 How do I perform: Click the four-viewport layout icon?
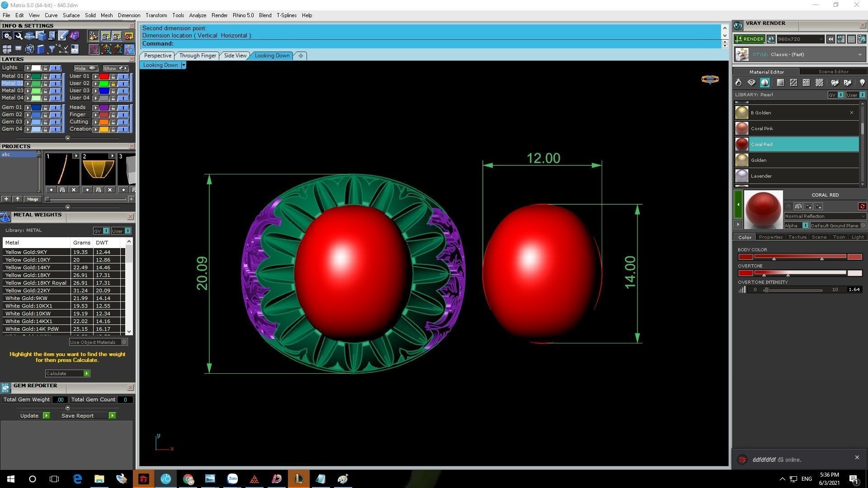click(x=7, y=49)
